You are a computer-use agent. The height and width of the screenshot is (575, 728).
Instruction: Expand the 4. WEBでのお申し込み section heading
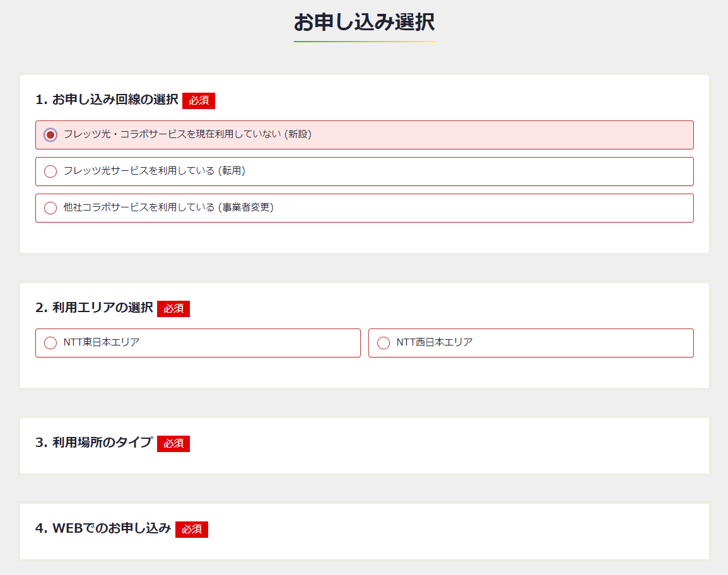coord(103,528)
